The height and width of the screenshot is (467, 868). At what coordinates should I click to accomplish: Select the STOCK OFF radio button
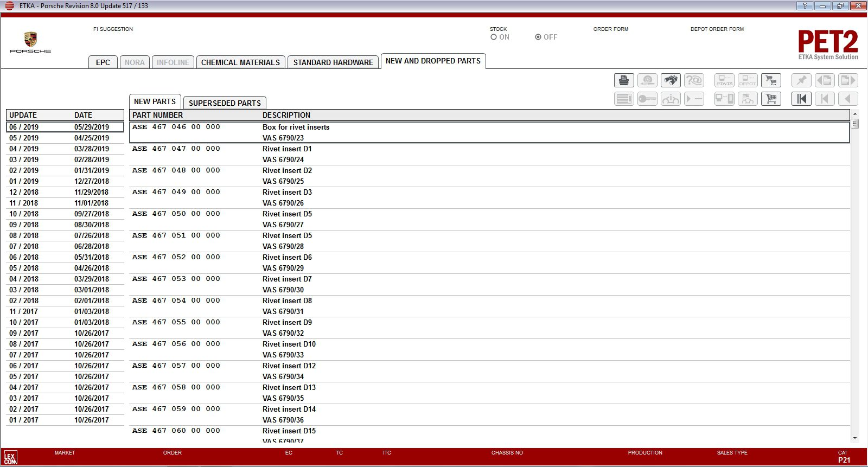(538, 37)
